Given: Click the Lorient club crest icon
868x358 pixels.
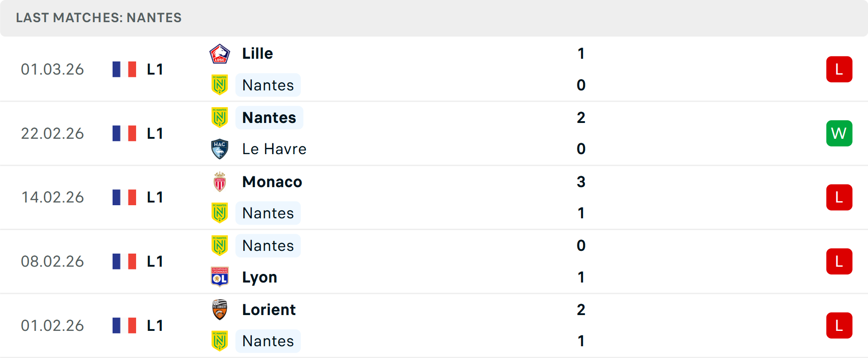Looking at the screenshot, I should 220,310.
